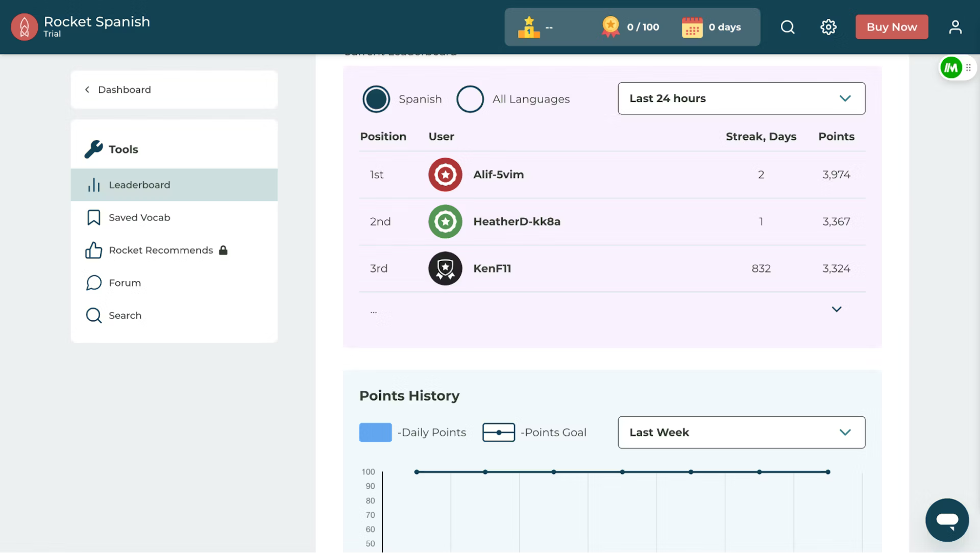Open the Last Week dropdown

741,433
